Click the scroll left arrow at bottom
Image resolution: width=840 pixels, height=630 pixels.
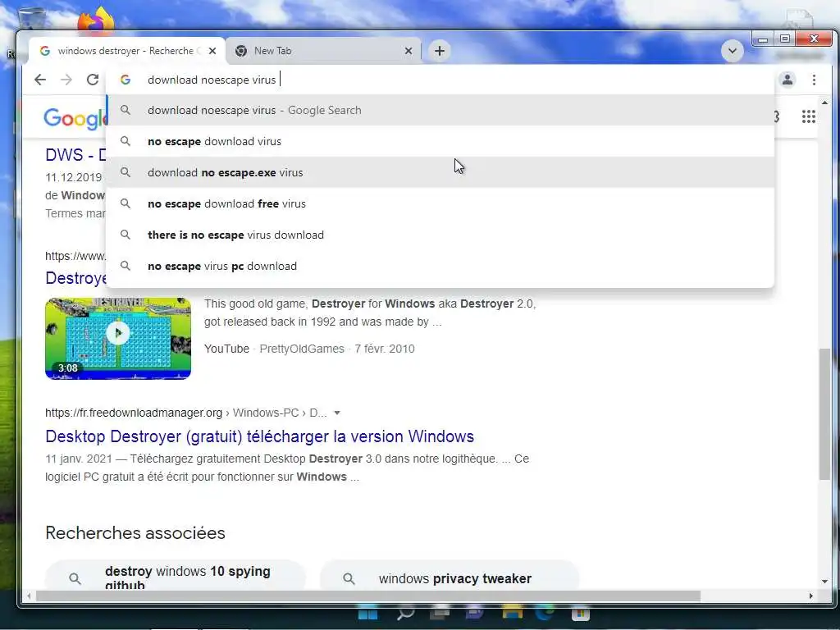coord(29,596)
